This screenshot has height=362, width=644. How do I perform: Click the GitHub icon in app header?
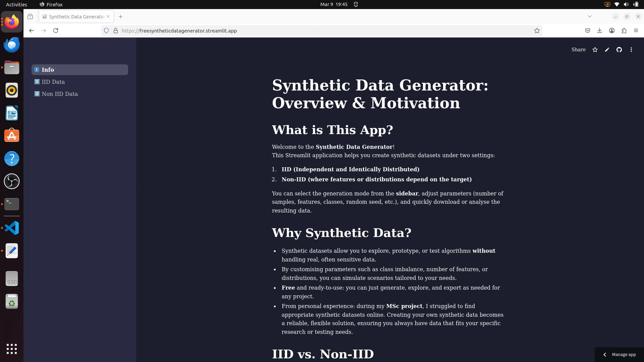click(619, 50)
